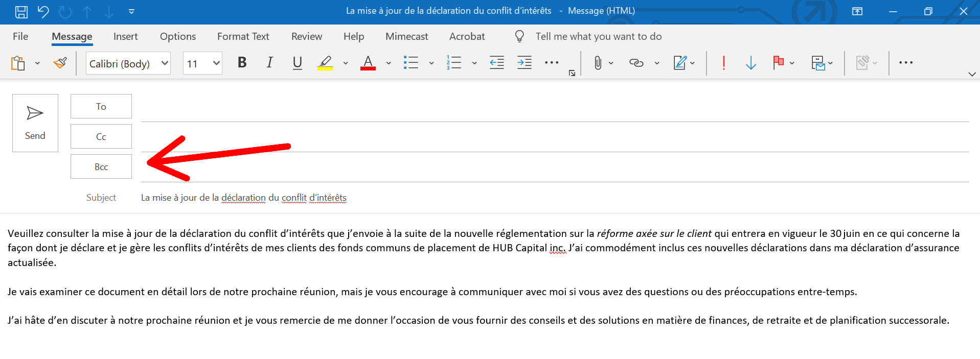Open the Calibri (Body) font dropdown
The height and width of the screenshot is (359, 980).
[165, 63]
